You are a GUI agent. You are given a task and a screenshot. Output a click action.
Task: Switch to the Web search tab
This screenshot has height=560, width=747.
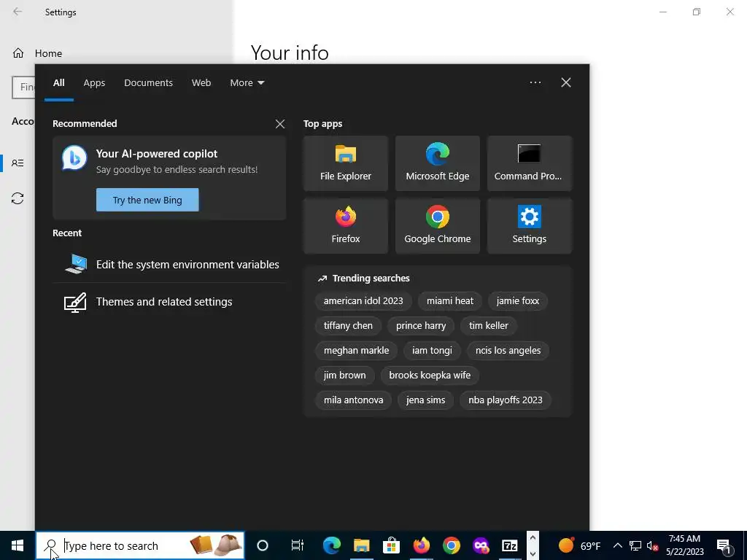(x=201, y=83)
